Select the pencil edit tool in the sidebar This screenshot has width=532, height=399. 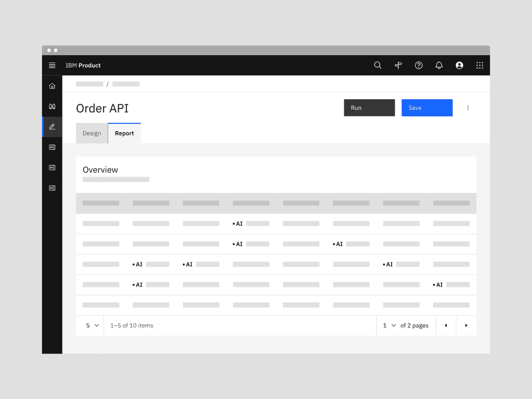pyautogui.click(x=52, y=126)
